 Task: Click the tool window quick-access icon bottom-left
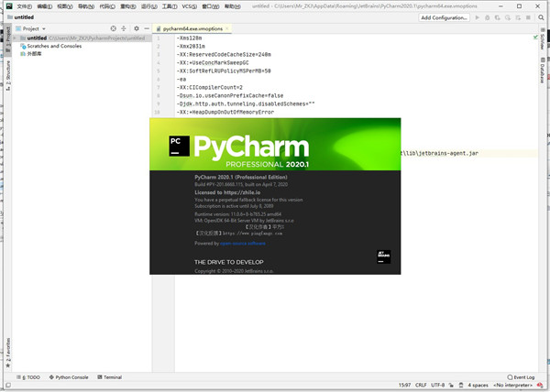coord(7,386)
